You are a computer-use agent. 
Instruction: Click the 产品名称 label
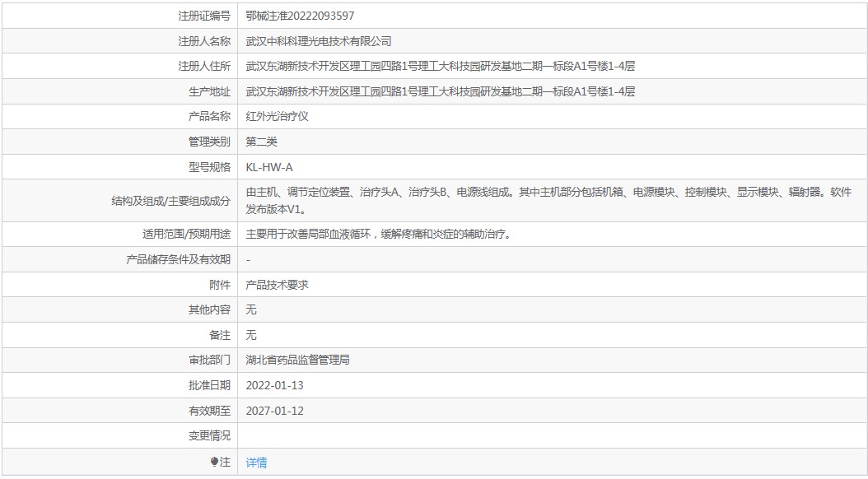tap(209, 117)
